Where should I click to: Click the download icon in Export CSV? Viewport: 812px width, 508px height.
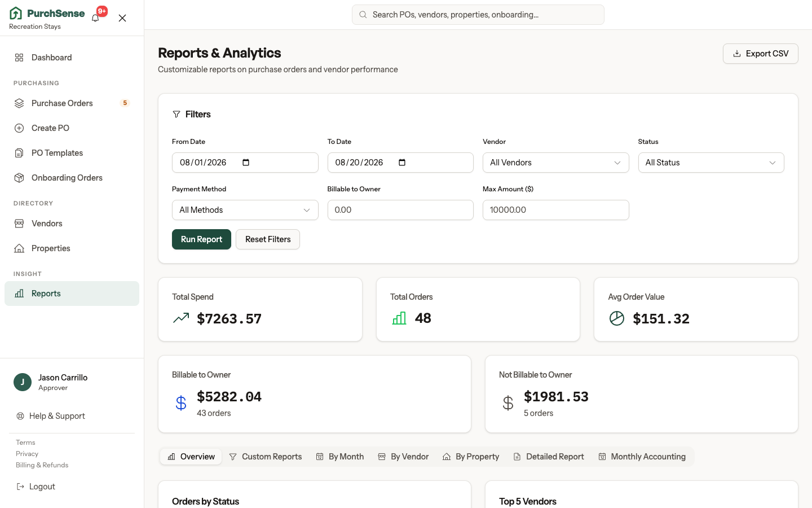pos(737,54)
